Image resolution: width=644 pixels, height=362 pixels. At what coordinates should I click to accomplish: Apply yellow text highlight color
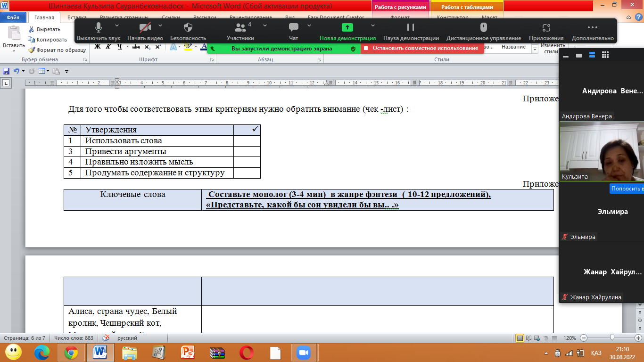188,47
